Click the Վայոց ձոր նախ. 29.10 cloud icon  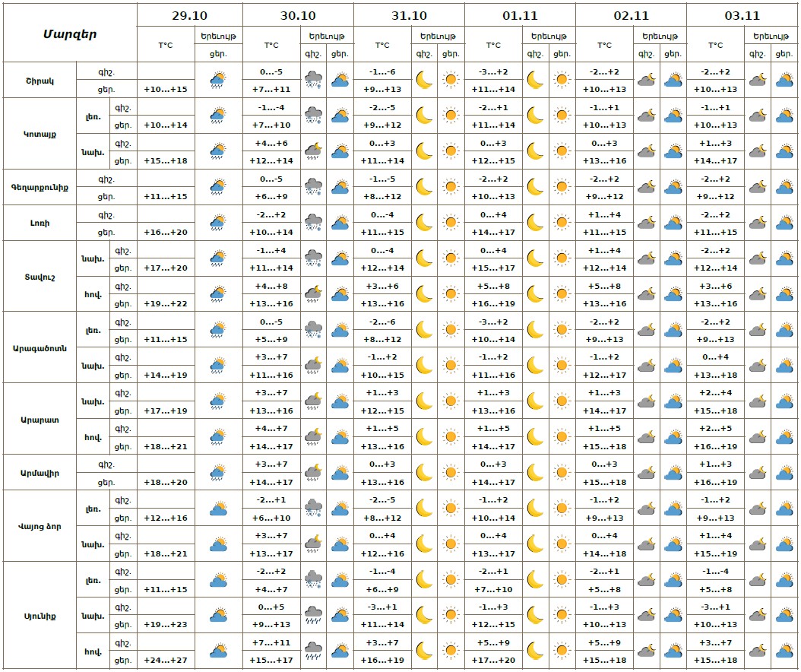[218, 544]
